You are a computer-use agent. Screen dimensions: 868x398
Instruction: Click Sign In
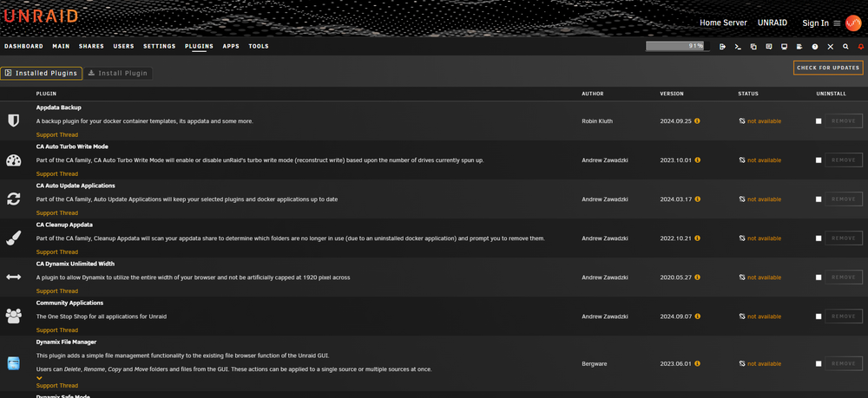815,23
